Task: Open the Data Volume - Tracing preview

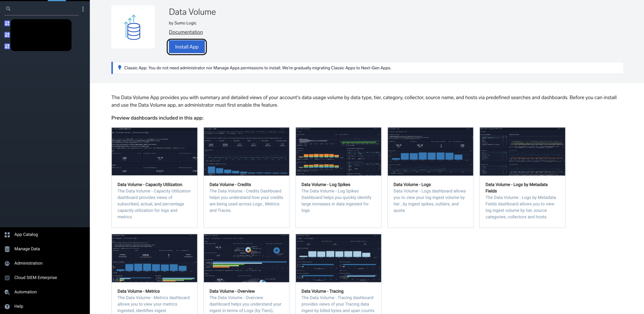Action: tap(338, 258)
